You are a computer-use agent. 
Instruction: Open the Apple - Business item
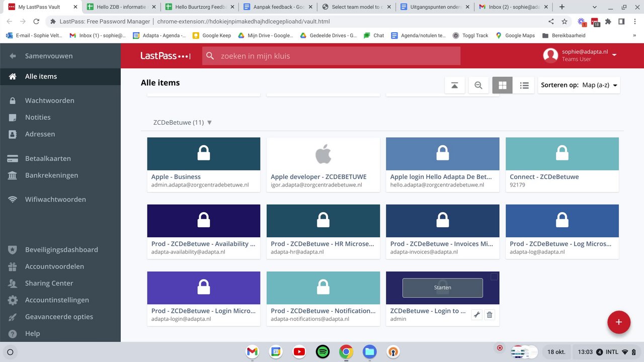tap(204, 164)
